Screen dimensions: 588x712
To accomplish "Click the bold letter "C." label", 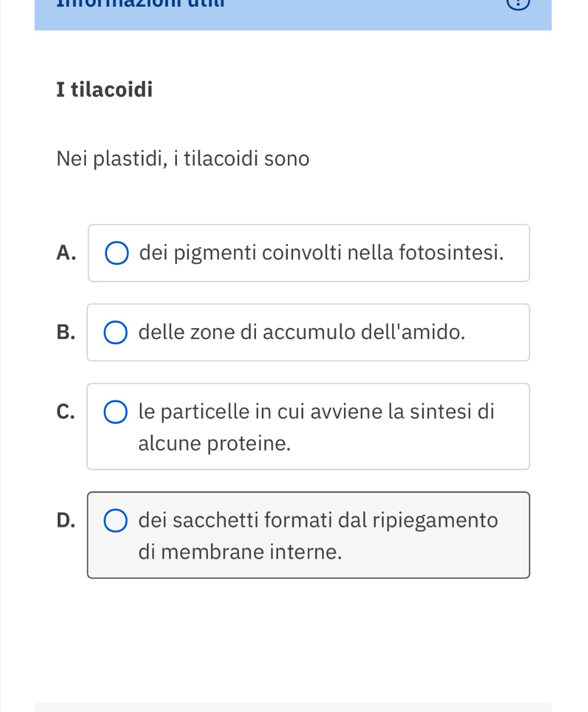I will click(x=65, y=412).
